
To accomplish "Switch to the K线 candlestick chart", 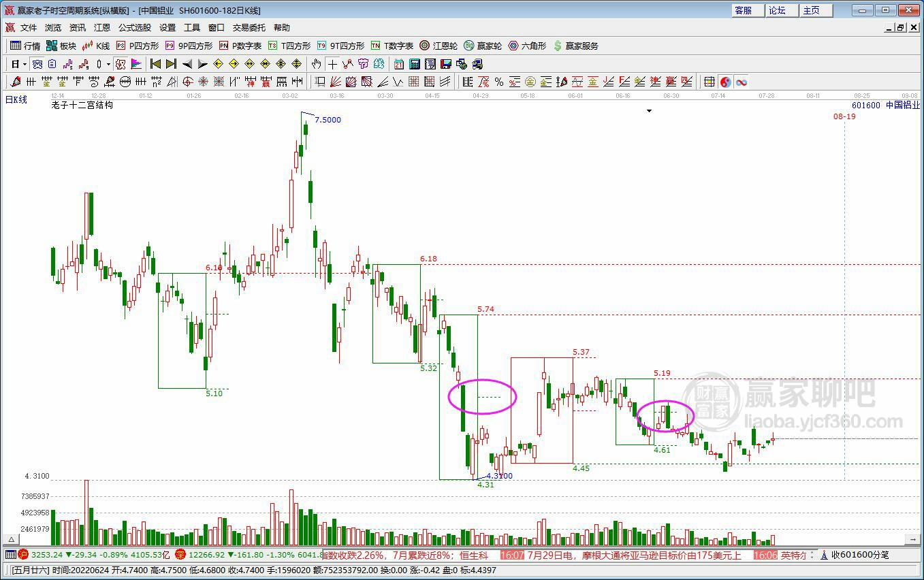I will click(x=95, y=46).
